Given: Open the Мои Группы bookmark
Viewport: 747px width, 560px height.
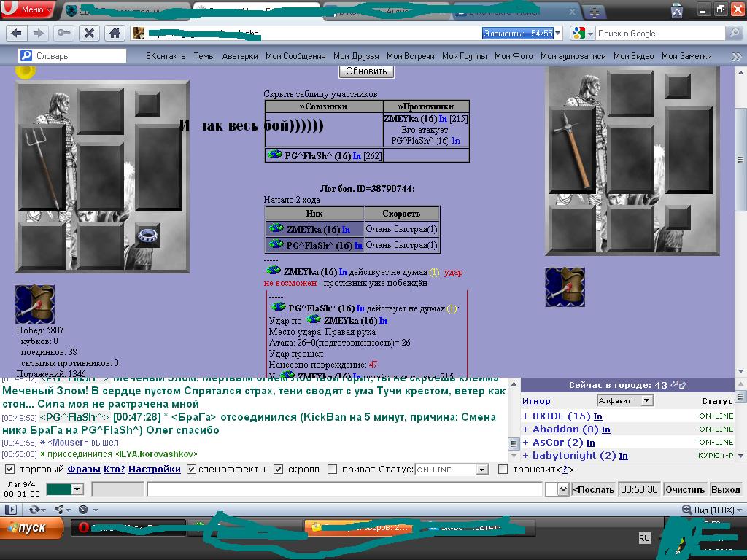Looking at the screenshot, I should coord(464,55).
